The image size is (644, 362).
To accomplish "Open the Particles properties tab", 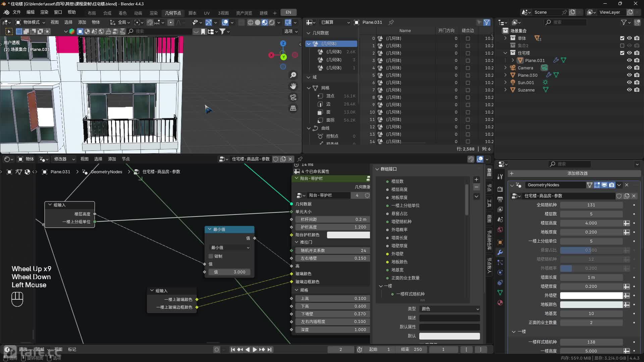I will (x=500, y=262).
